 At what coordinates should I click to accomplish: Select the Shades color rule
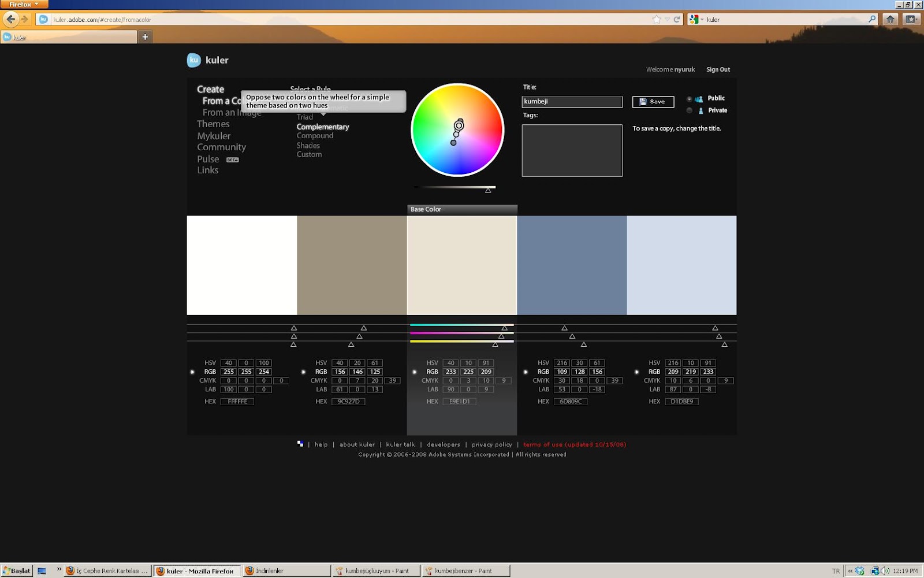(x=308, y=146)
